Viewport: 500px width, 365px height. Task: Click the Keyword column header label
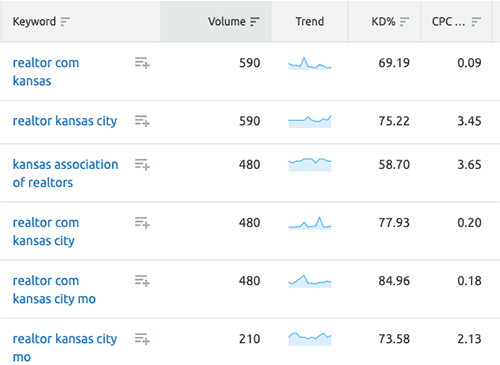34,22
